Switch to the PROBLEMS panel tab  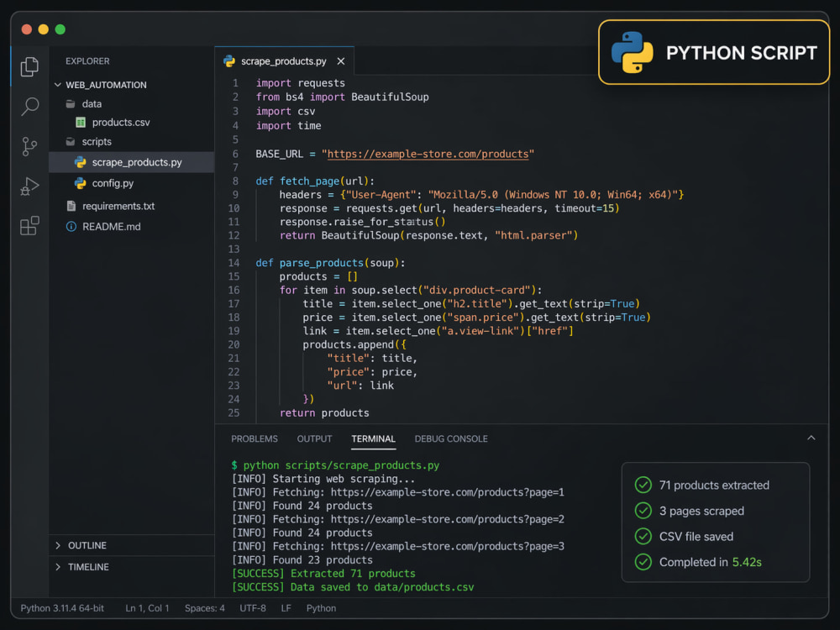click(x=255, y=438)
